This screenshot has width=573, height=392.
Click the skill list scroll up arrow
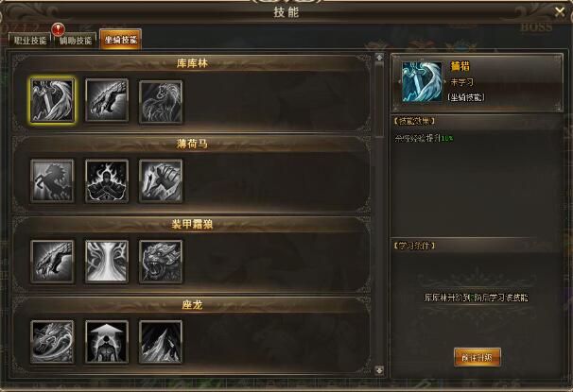(x=380, y=58)
